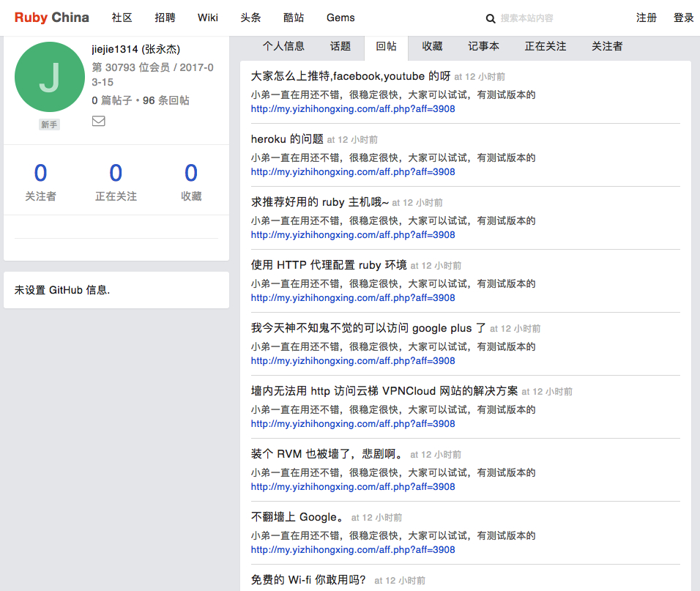Open the 记事本 tab
The image size is (700, 591).
pos(483,46)
